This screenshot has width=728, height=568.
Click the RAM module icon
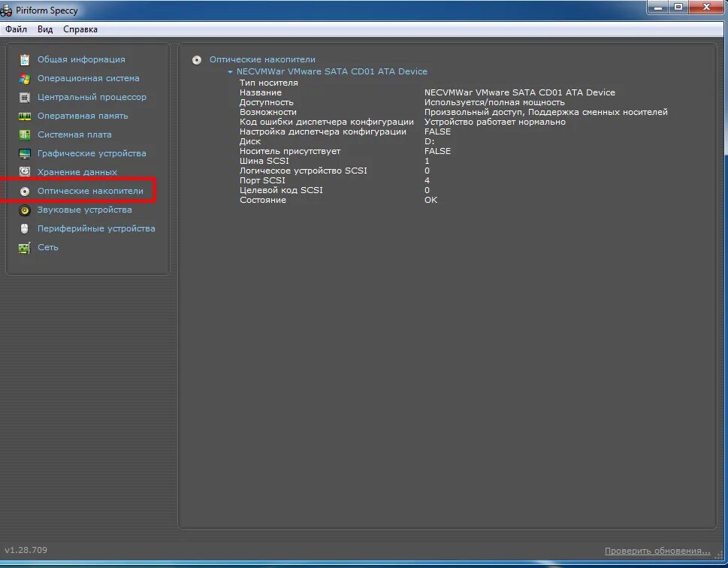point(25,116)
